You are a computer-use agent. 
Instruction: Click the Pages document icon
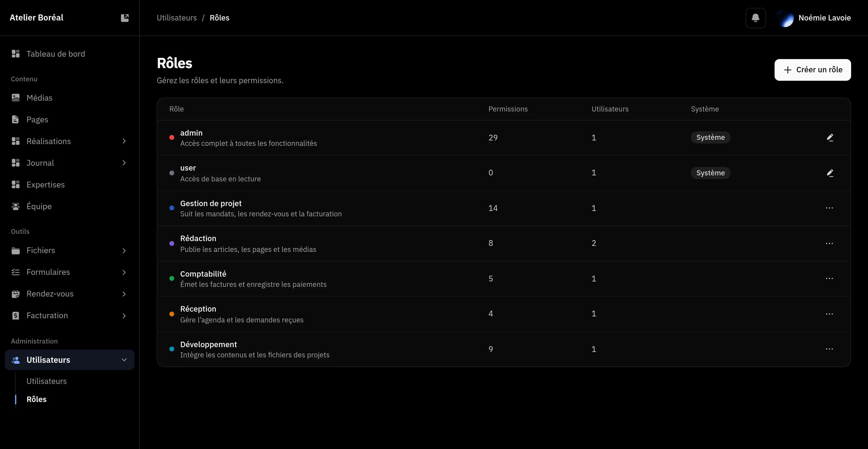(x=15, y=119)
